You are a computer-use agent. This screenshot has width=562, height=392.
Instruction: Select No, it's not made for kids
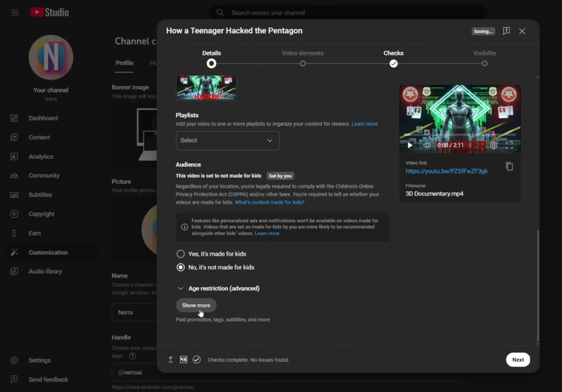click(181, 268)
